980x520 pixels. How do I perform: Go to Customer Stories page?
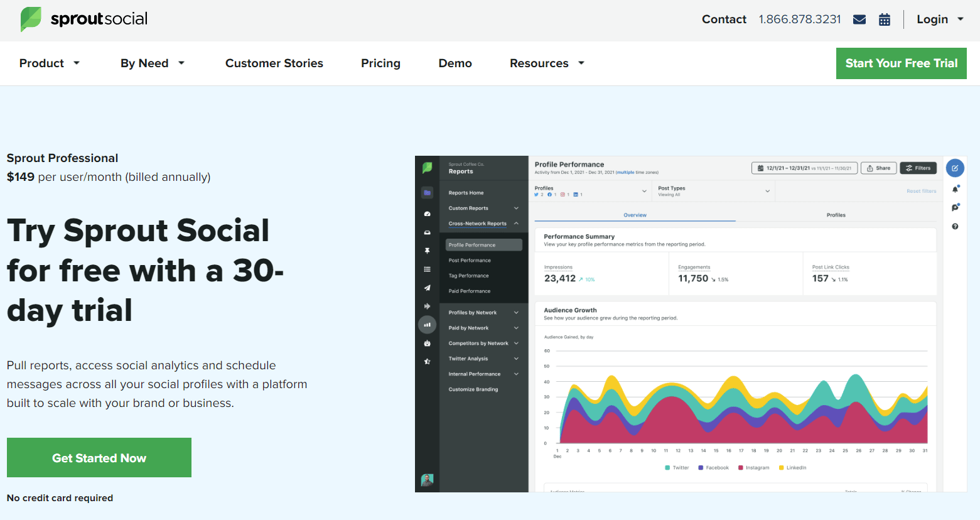274,63
